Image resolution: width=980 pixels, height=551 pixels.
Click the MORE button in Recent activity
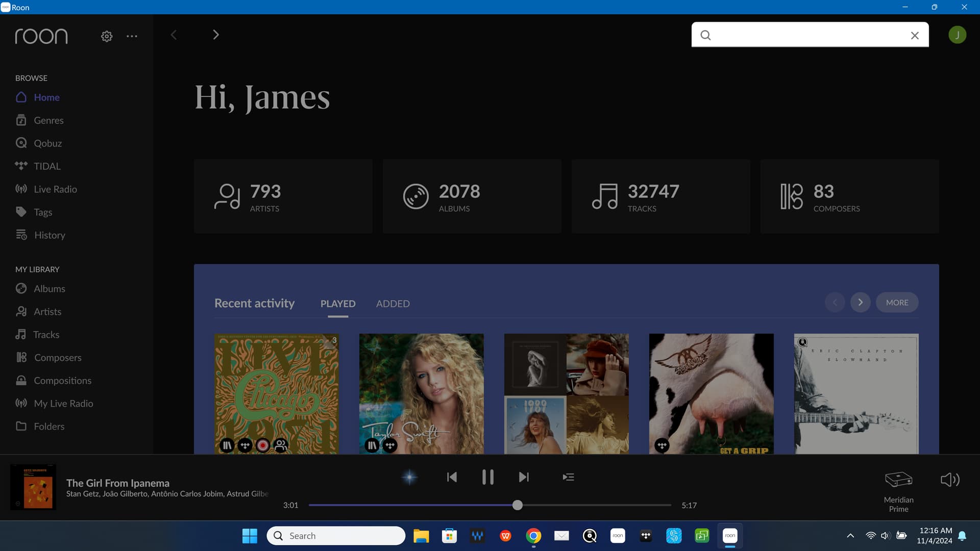pyautogui.click(x=897, y=303)
